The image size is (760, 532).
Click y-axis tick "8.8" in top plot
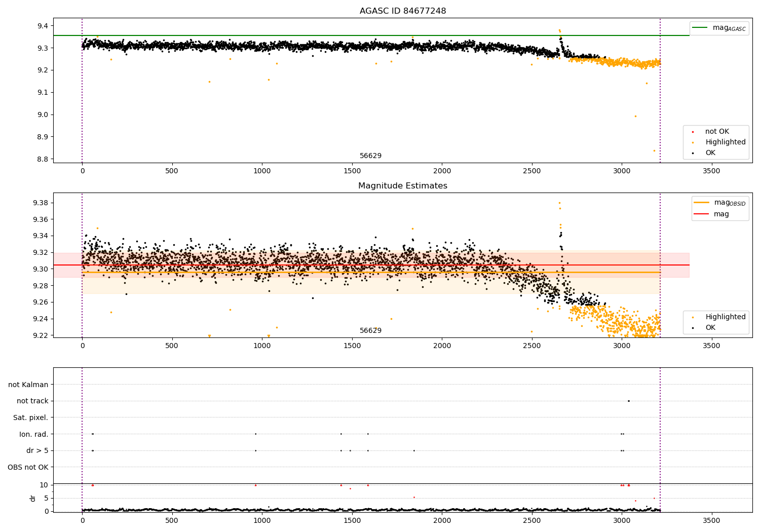[43, 159]
